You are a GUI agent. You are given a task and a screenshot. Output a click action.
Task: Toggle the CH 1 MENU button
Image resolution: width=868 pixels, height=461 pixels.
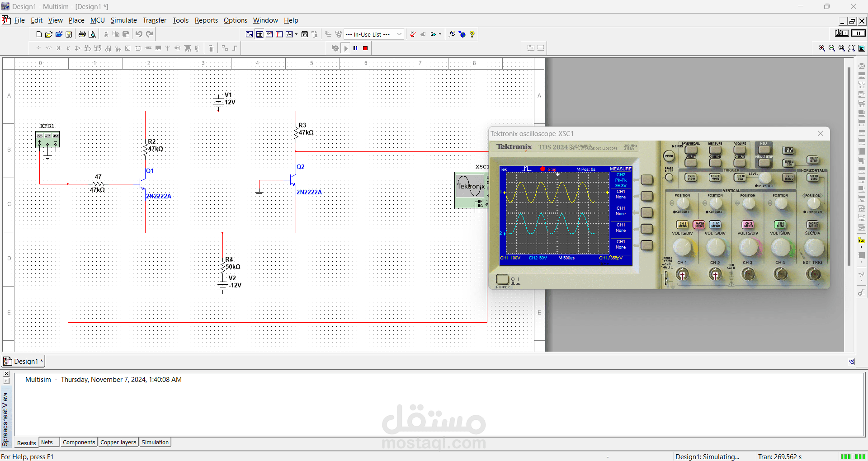683,225
